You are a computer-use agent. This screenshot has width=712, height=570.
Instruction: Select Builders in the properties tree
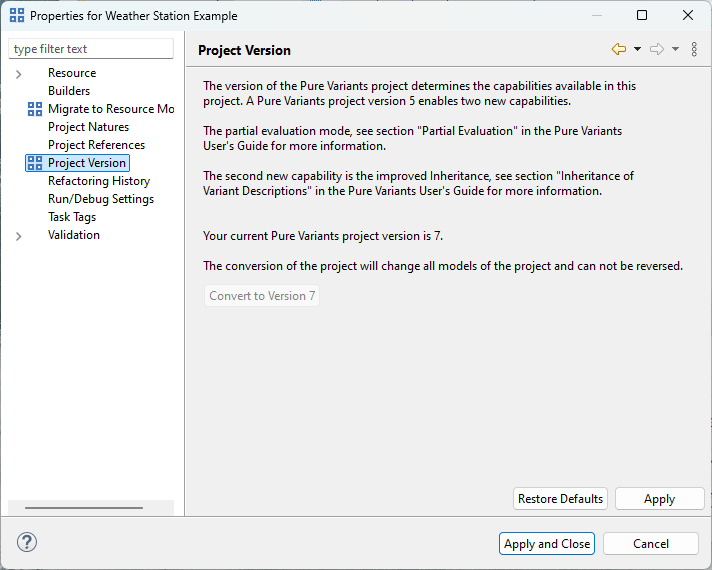69,91
